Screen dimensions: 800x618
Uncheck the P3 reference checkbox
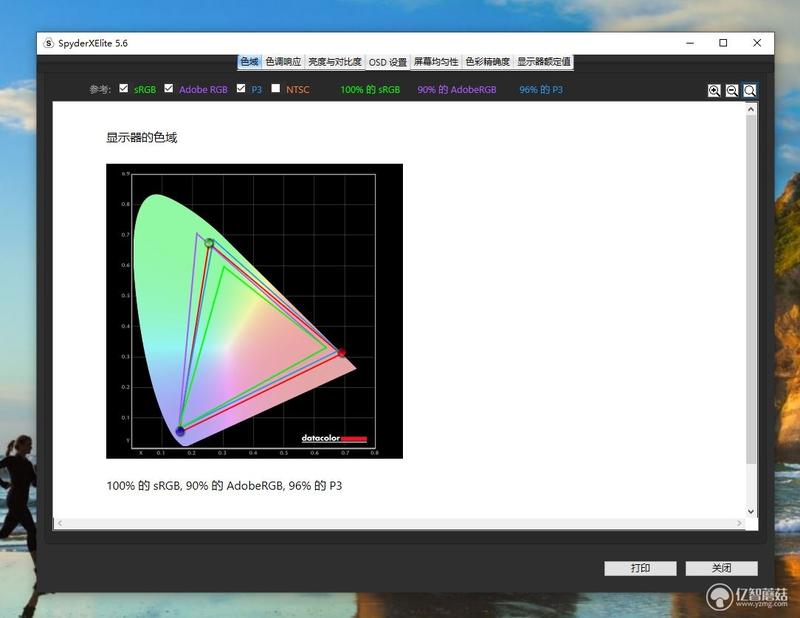(241, 88)
